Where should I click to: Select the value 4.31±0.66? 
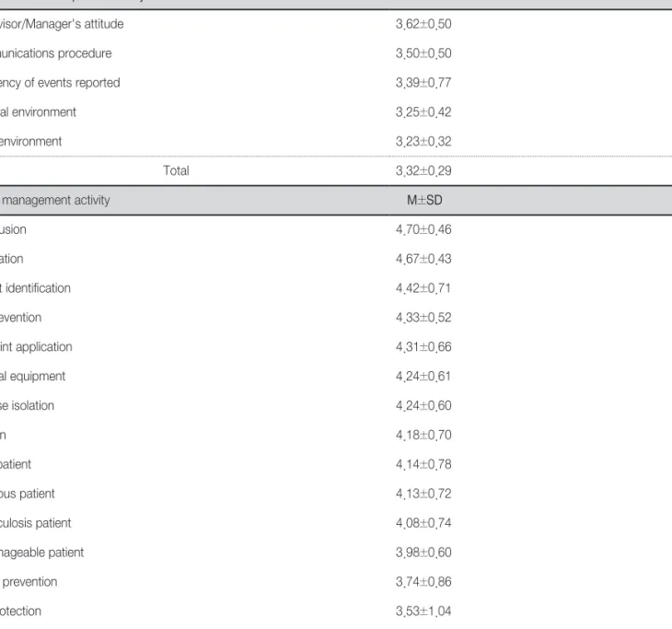click(423, 347)
